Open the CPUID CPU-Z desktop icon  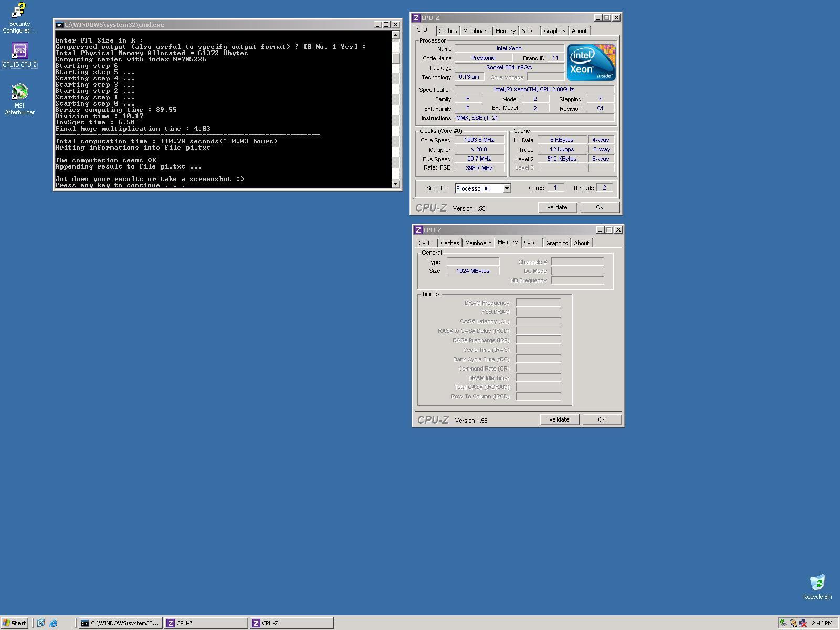tap(19, 56)
